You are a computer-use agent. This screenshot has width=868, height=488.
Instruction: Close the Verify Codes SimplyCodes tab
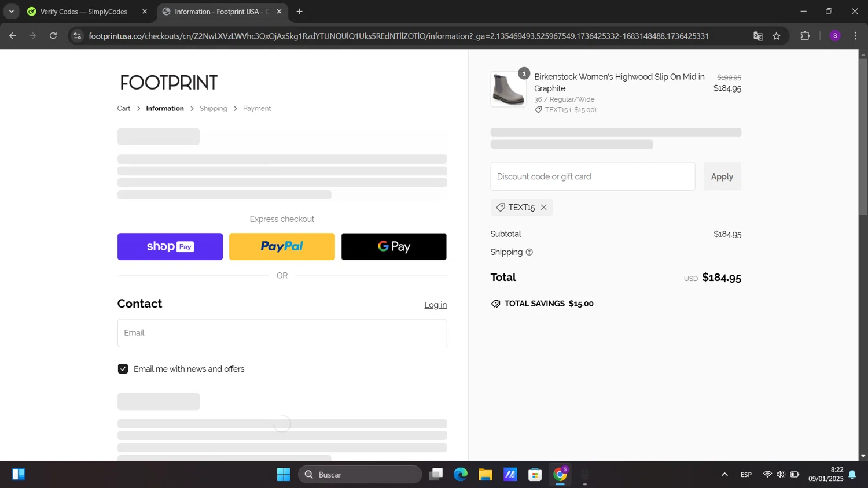(x=145, y=12)
